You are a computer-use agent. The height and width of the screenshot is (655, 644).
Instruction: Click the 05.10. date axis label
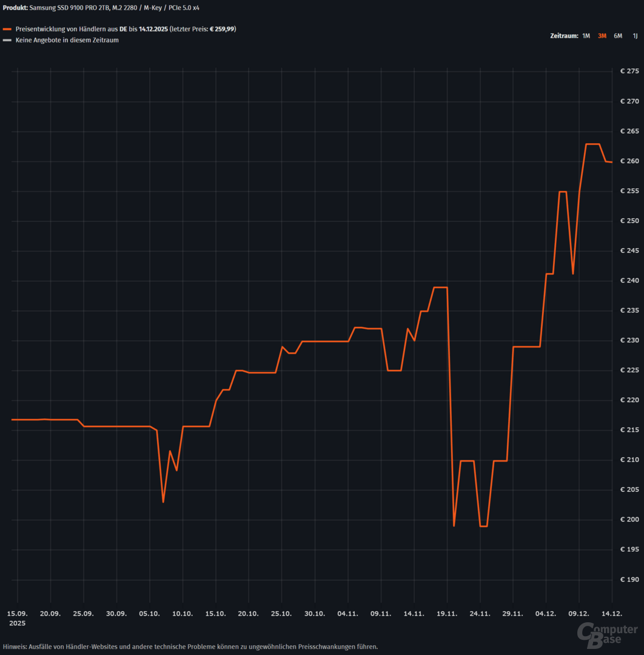pos(150,614)
